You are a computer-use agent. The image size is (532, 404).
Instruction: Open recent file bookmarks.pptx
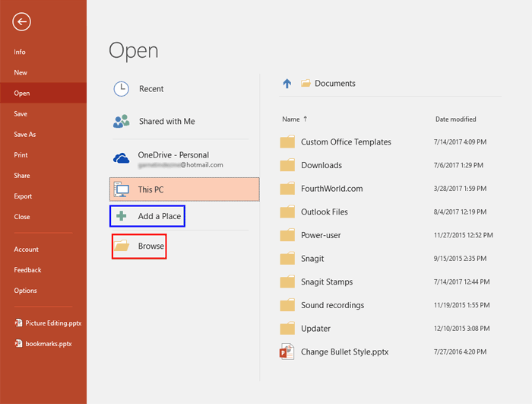48,344
